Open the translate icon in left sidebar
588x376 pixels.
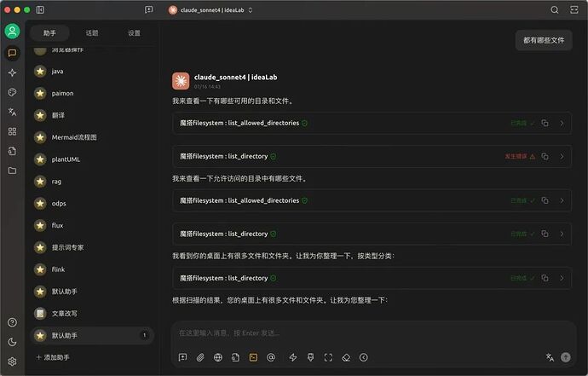pos(12,112)
